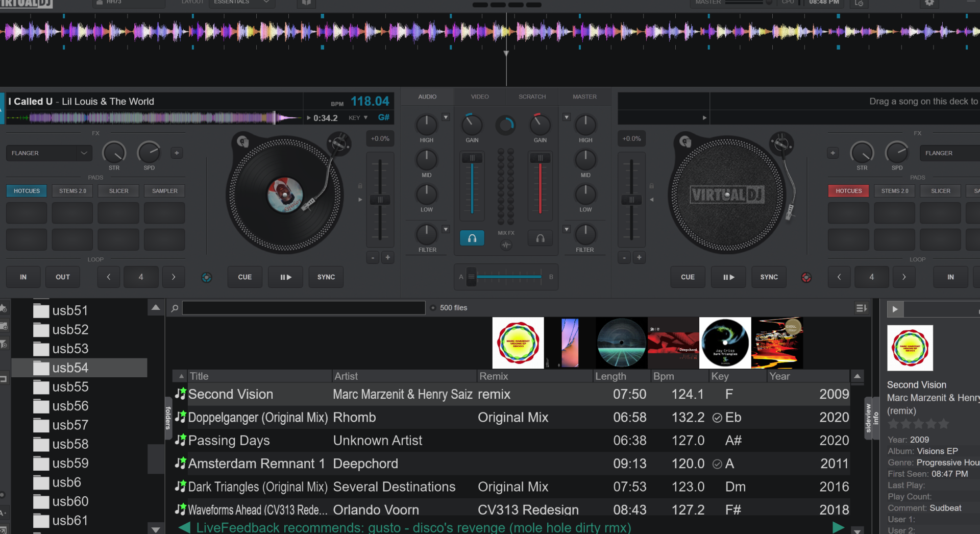Switch to SCRATCH mixer tab
Screen dimensions: 980x534
(x=532, y=96)
